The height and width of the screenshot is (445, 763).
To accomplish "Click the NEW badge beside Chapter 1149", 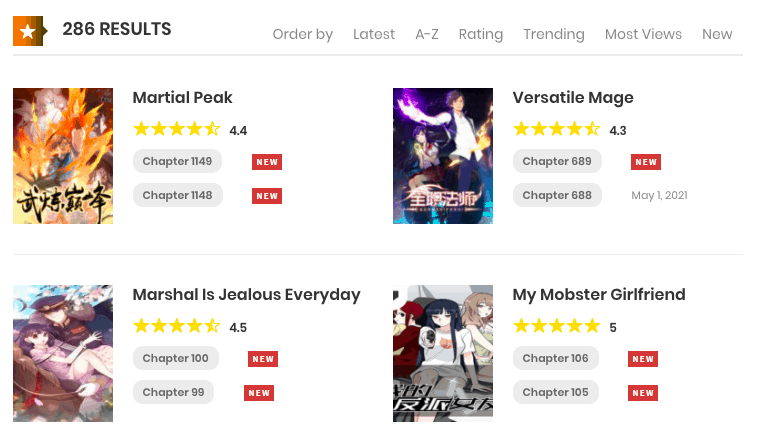I will click(267, 162).
